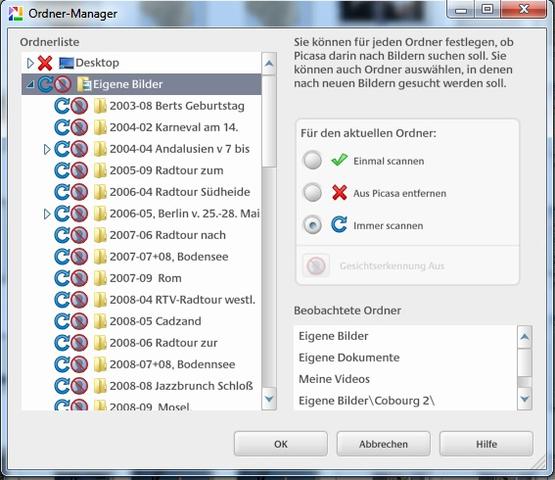Maximize the Ordner-Manager window

487,9
